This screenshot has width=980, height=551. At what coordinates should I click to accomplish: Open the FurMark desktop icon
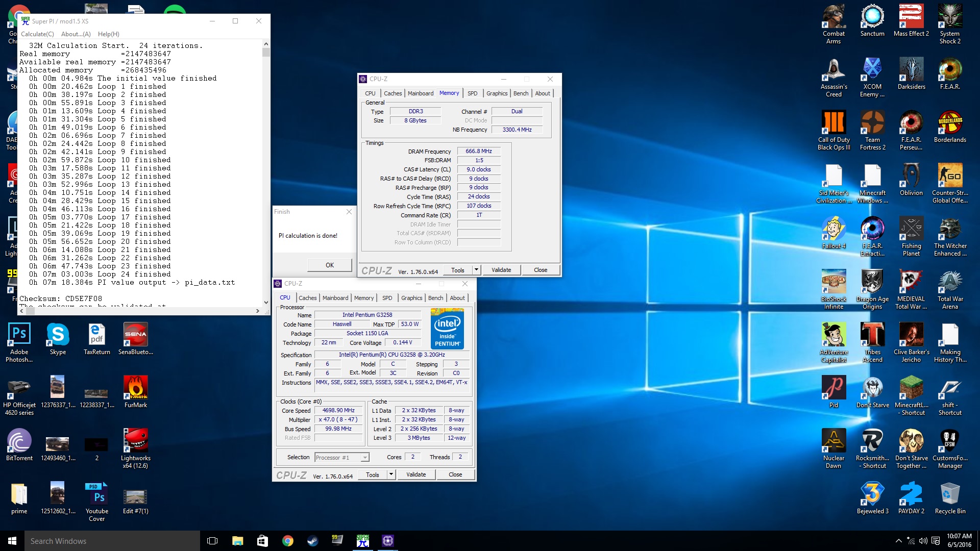coord(135,392)
